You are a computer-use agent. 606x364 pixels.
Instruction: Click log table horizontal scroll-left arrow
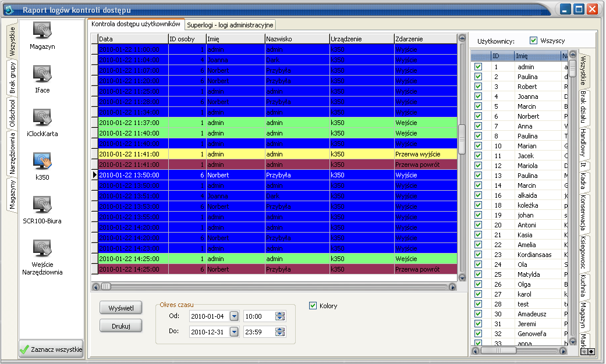pyautogui.click(x=96, y=287)
